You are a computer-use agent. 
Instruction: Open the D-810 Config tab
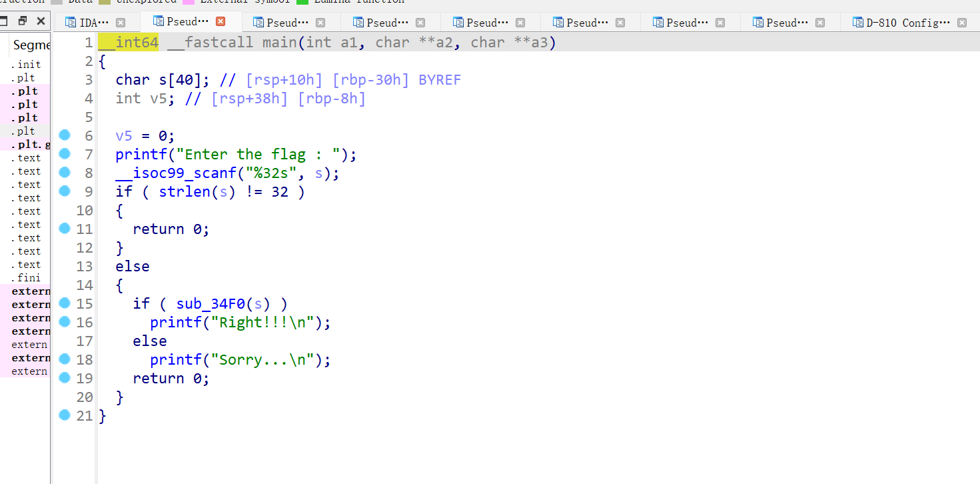tap(909, 22)
